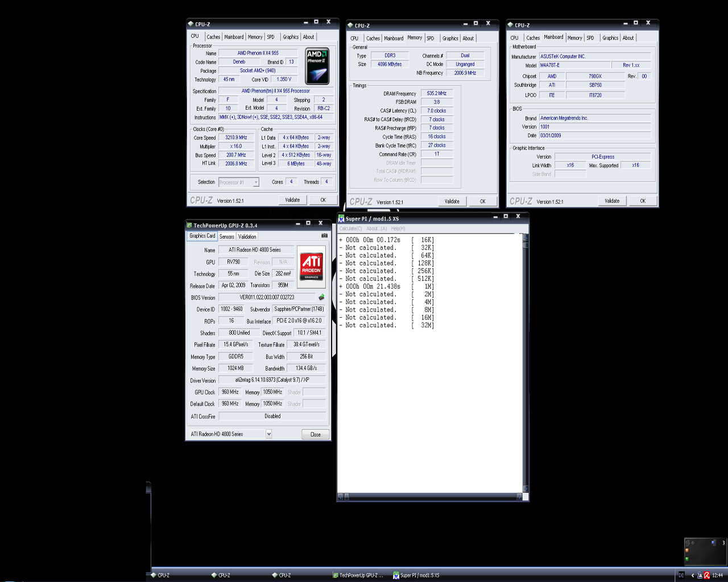This screenshot has width=728, height=582.
Task: Select the GPU Clock 960 MHz field
Action: pos(230,392)
